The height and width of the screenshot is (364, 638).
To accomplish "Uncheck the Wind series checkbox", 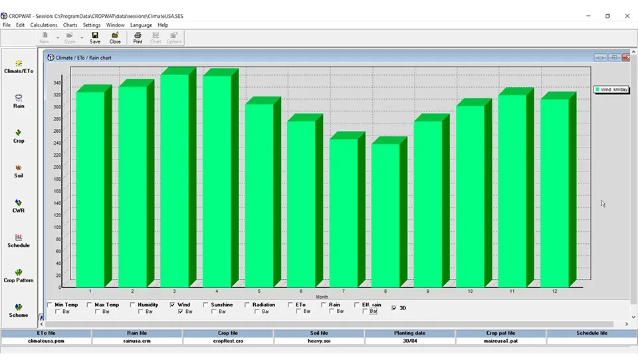I will point(173,305).
